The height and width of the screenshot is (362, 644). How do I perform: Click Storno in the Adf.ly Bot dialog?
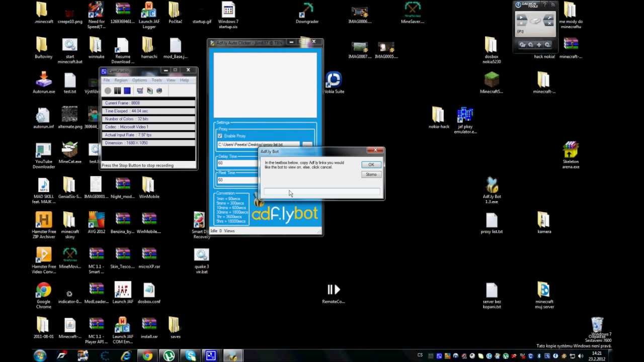[x=371, y=174]
